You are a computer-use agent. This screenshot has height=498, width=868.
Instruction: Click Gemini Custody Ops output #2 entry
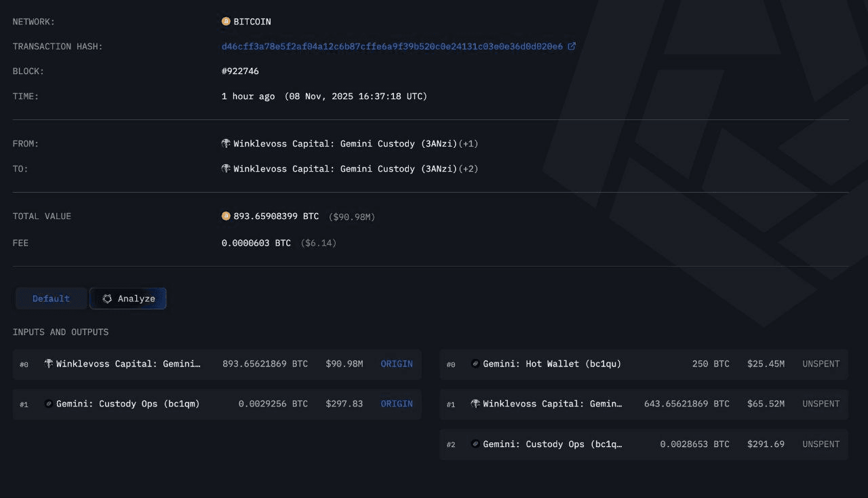551,444
